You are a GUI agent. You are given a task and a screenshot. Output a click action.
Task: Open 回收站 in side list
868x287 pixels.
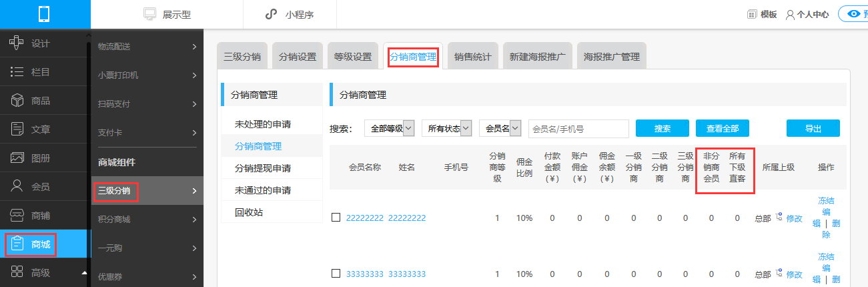tap(249, 212)
